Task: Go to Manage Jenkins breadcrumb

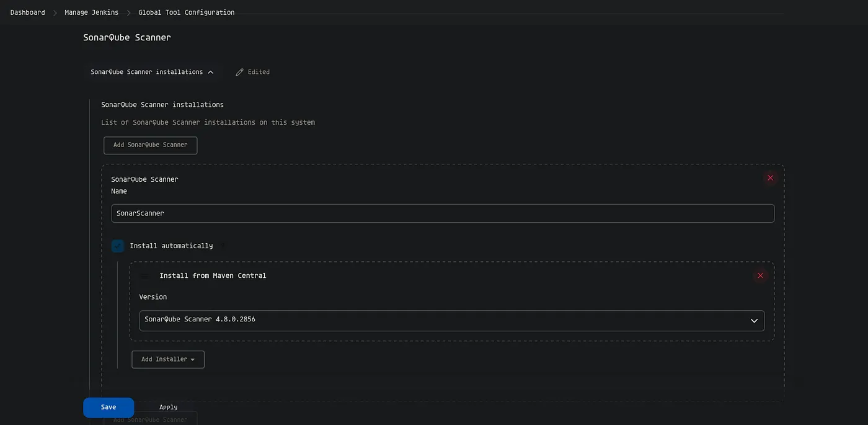Action: click(91, 12)
